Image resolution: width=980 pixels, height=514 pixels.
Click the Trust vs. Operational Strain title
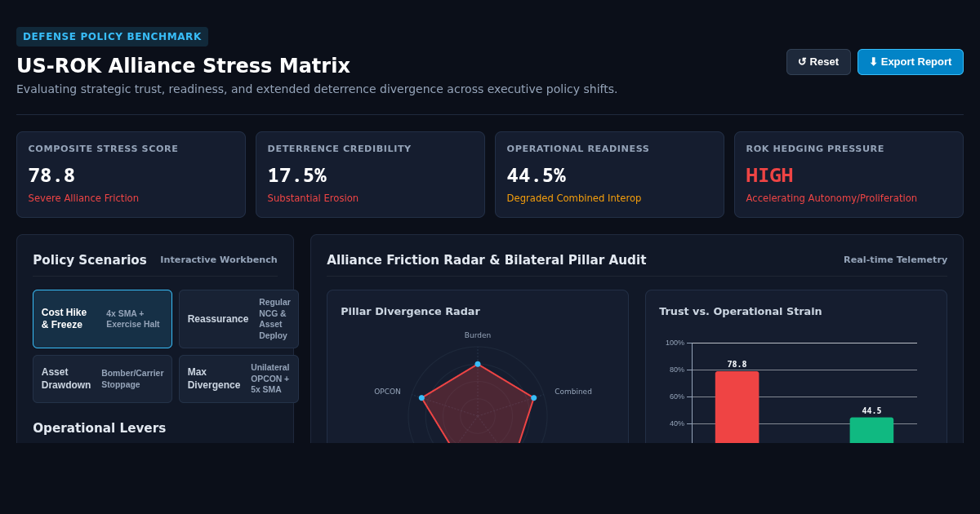741,312
